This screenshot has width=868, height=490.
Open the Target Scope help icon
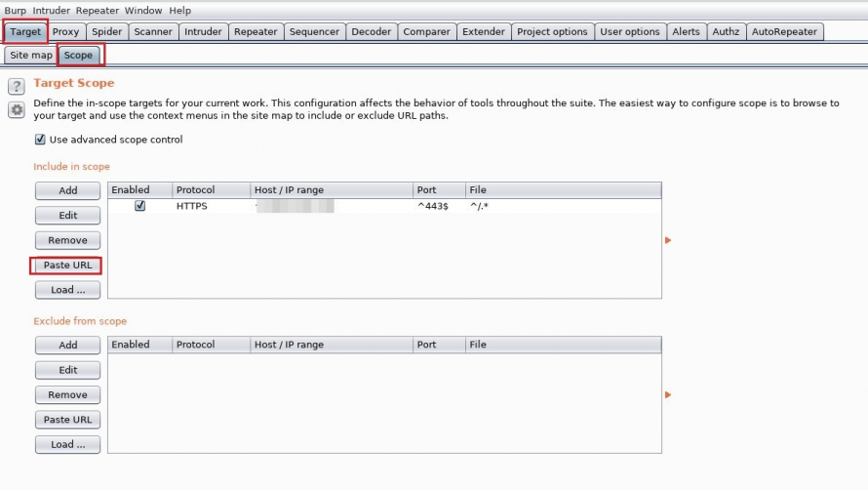coord(16,87)
